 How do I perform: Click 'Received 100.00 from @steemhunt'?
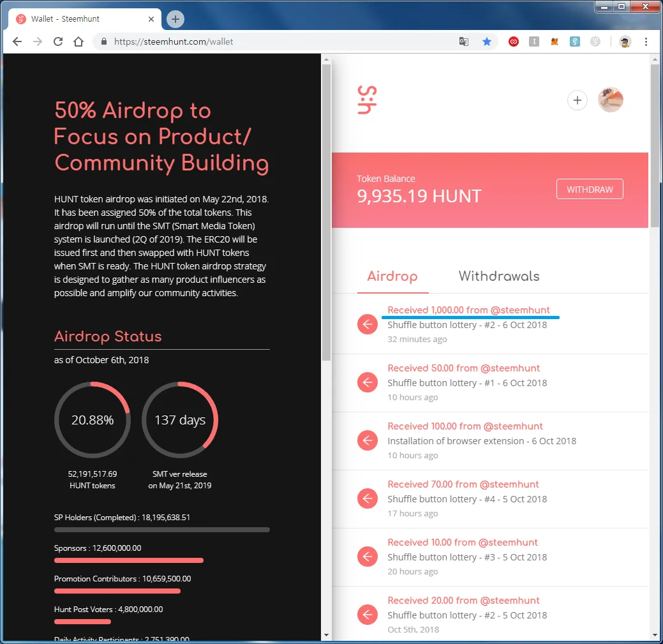click(x=465, y=426)
